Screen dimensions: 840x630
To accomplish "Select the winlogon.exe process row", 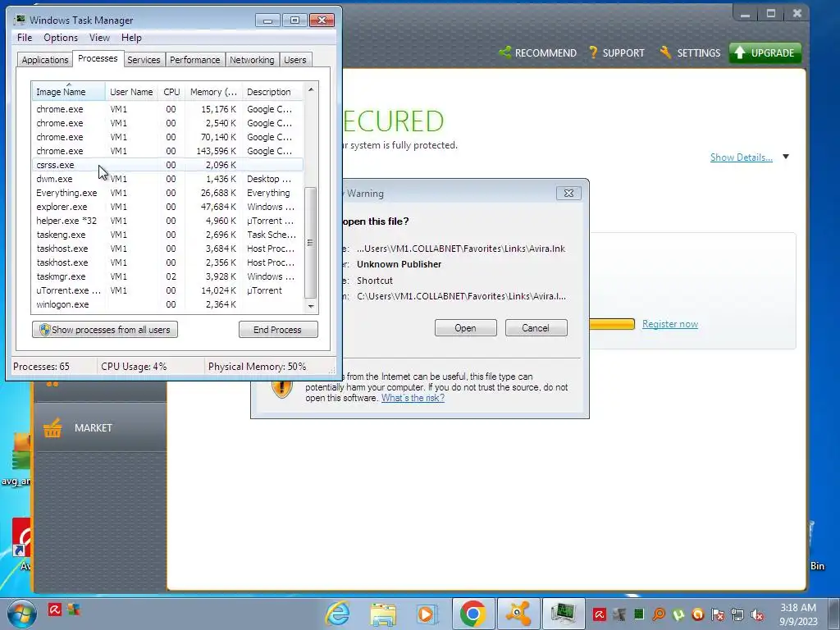I will point(167,304).
